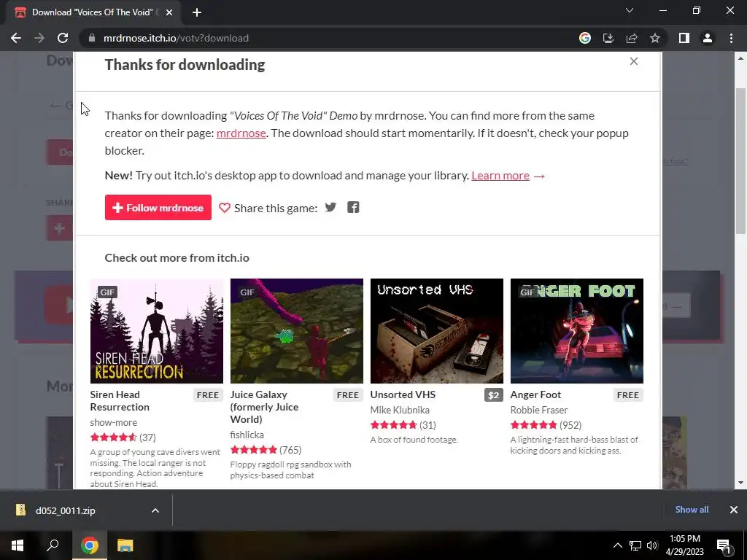Viewport: 747px width, 560px height.
Task: Open the Juice Galaxy title link
Action: [264, 407]
